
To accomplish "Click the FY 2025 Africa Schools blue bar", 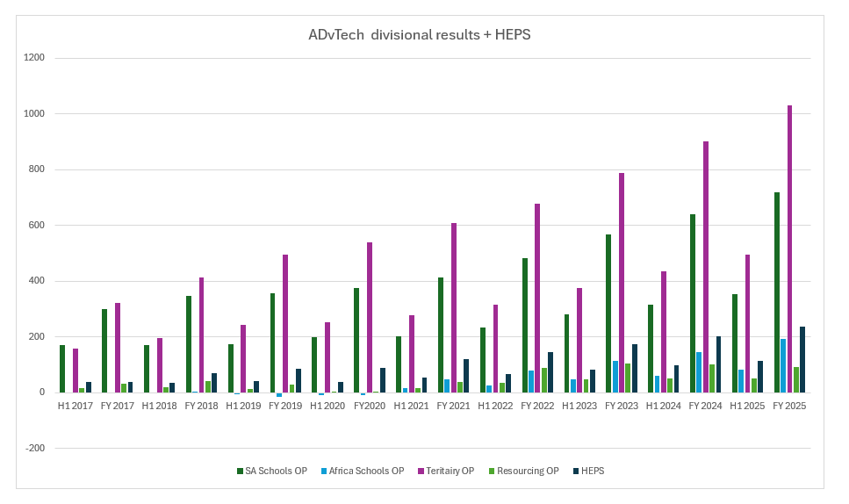I will coord(783,365).
